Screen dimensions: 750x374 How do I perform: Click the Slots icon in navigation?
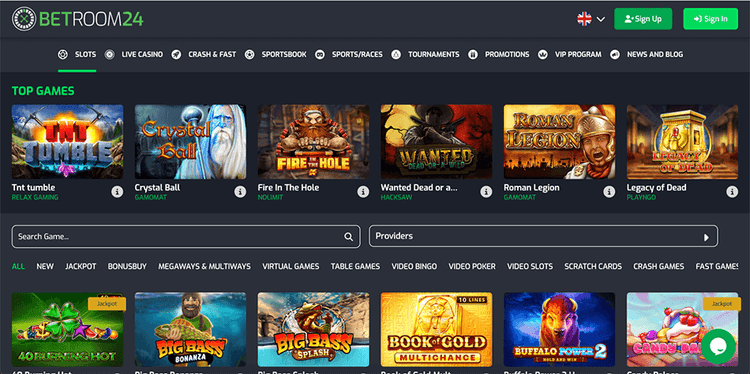[x=63, y=55]
